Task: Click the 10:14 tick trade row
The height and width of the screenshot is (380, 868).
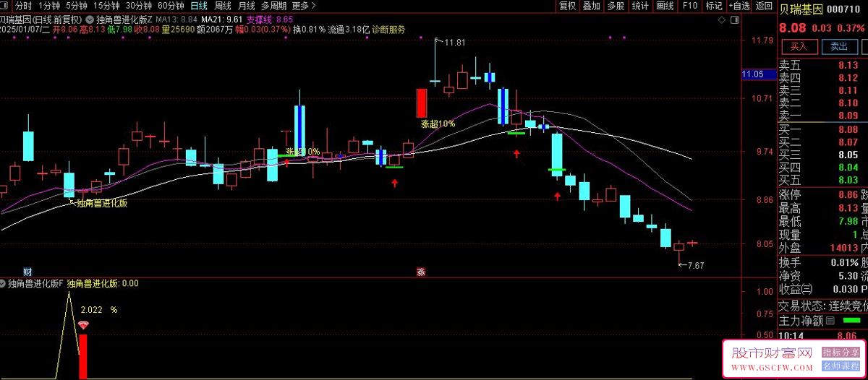Action: click(822, 336)
